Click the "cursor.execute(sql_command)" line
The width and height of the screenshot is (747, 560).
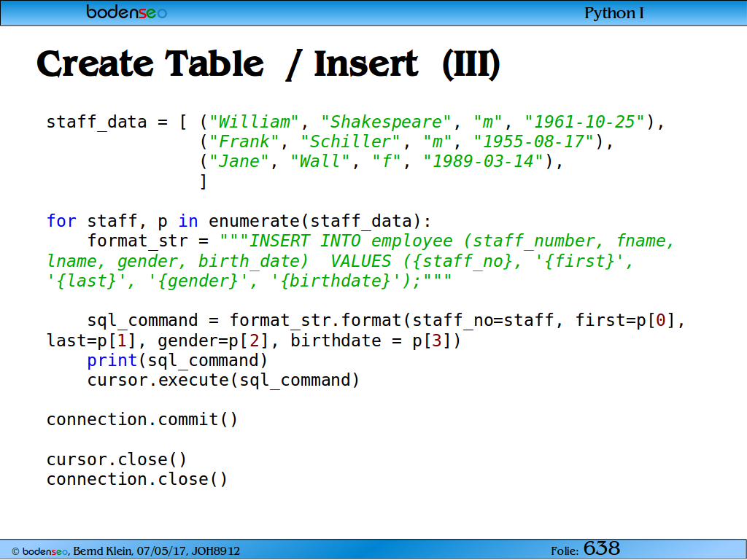tap(223, 381)
